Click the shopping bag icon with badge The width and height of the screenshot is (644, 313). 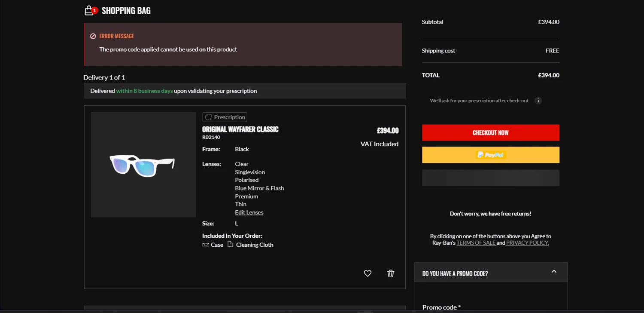91,10
